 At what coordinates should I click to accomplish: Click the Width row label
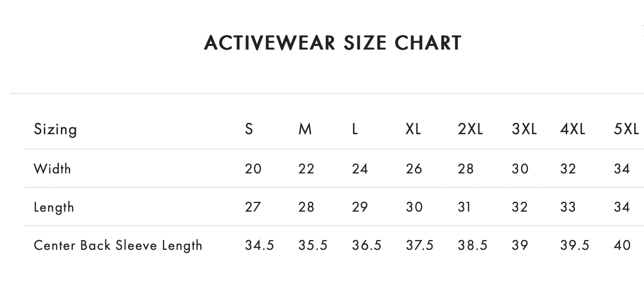(x=52, y=169)
